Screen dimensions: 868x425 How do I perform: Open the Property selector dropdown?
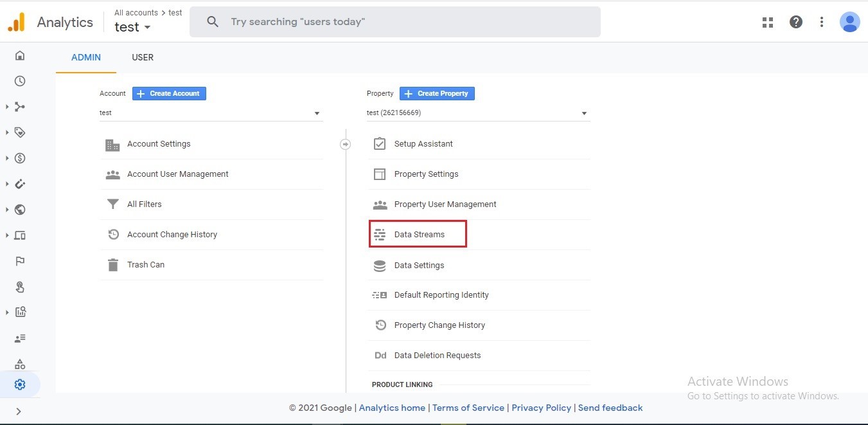(477, 113)
